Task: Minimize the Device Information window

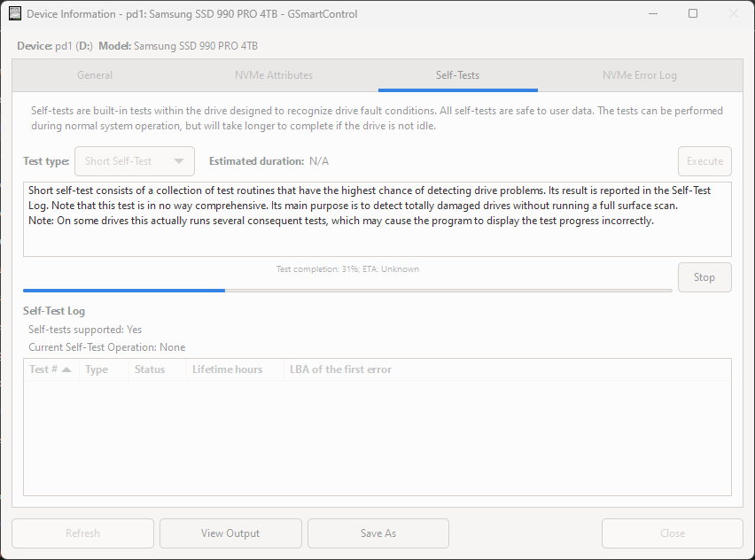Action: [x=653, y=13]
